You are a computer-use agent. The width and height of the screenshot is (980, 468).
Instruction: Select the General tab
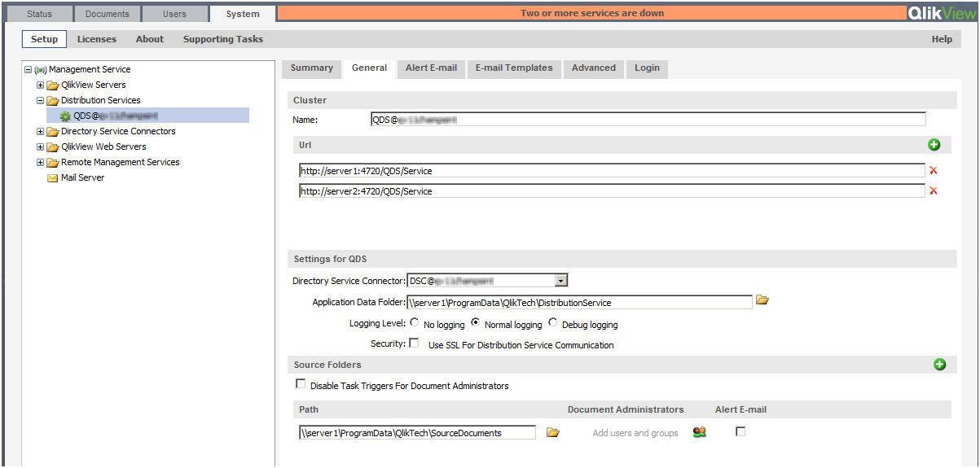[x=369, y=68]
